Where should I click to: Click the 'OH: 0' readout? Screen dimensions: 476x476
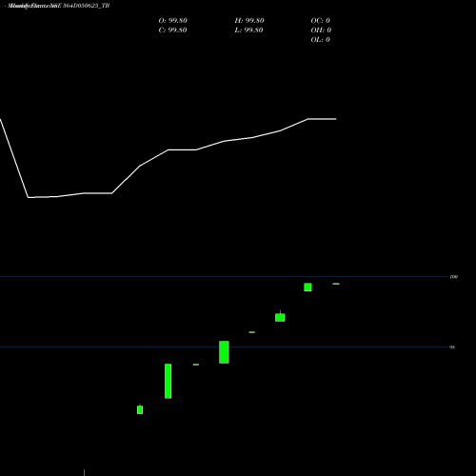(321, 30)
